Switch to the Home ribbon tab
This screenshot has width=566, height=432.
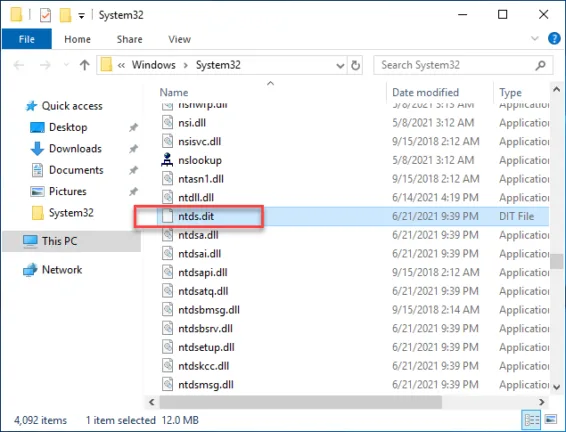[x=77, y=39]
